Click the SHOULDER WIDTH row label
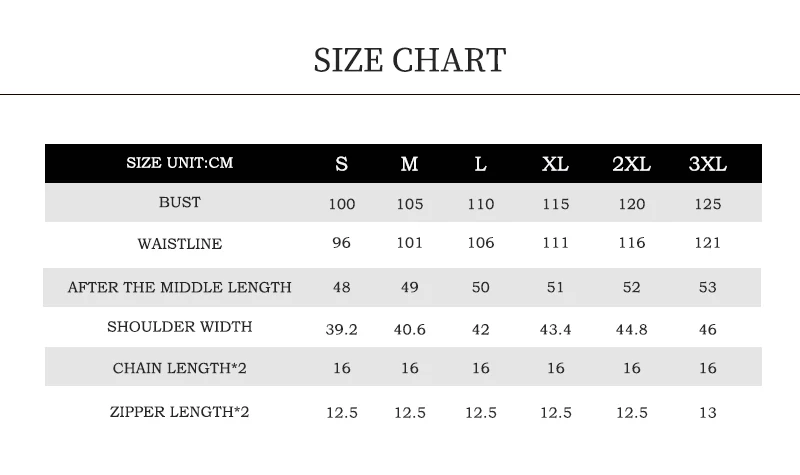Screen dimensions: 800x475 point(180,327)
